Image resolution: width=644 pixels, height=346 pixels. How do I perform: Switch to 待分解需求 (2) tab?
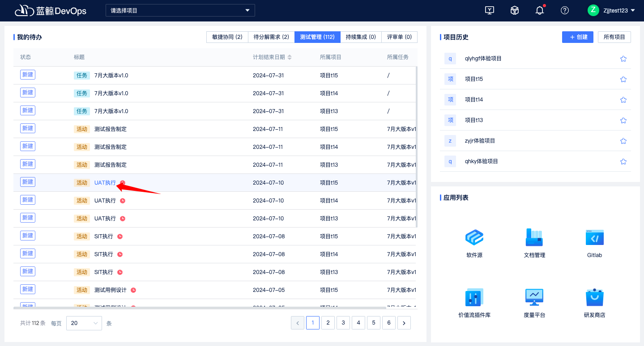click(x=271, y=37)
